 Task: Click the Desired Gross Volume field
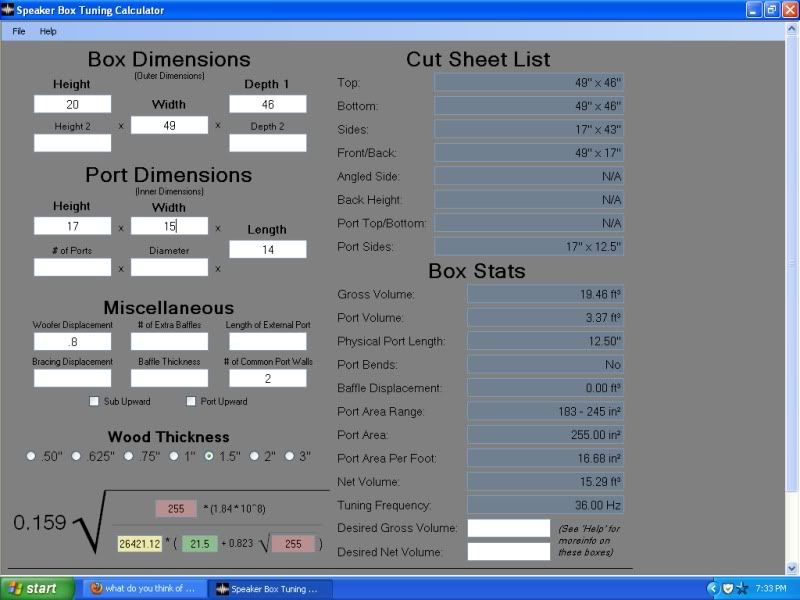(x=508, y=528)
